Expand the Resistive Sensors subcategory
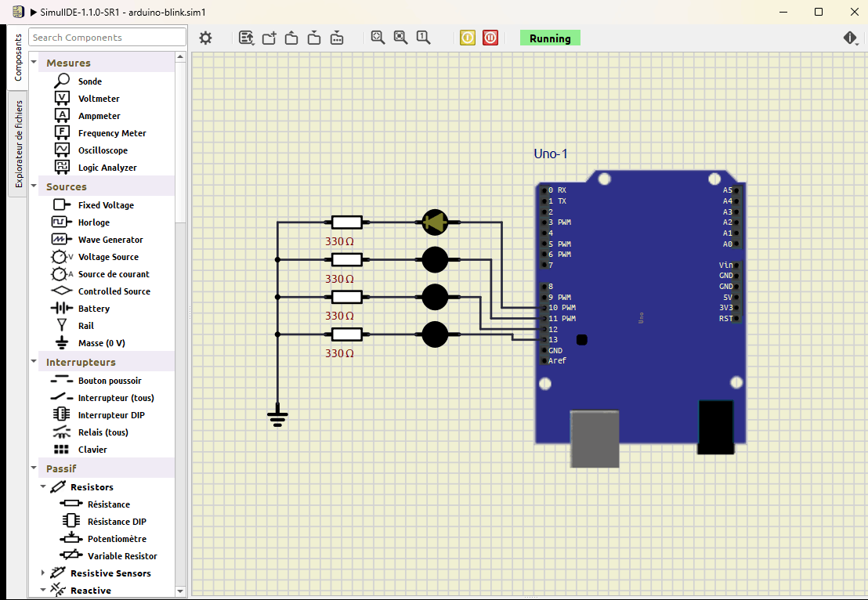This screenshot has width=868, height=600. coord(43,573)
